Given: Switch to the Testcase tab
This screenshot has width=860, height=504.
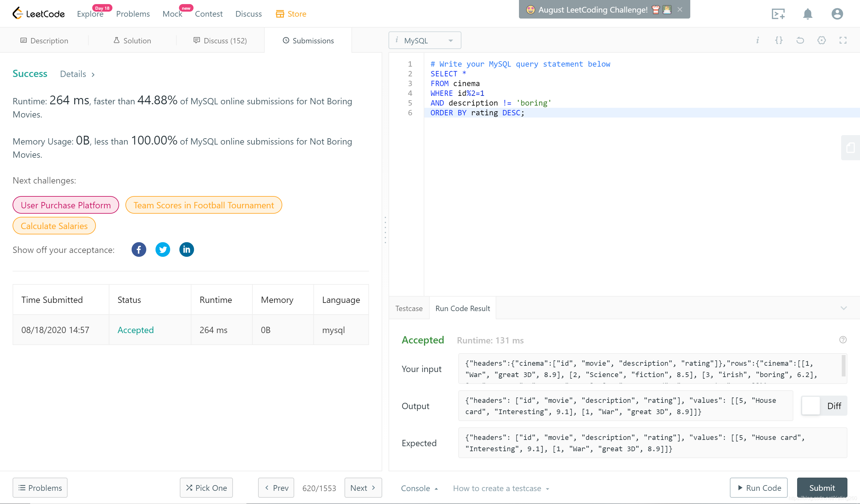Looking at the screenshot, I should 409,308.
